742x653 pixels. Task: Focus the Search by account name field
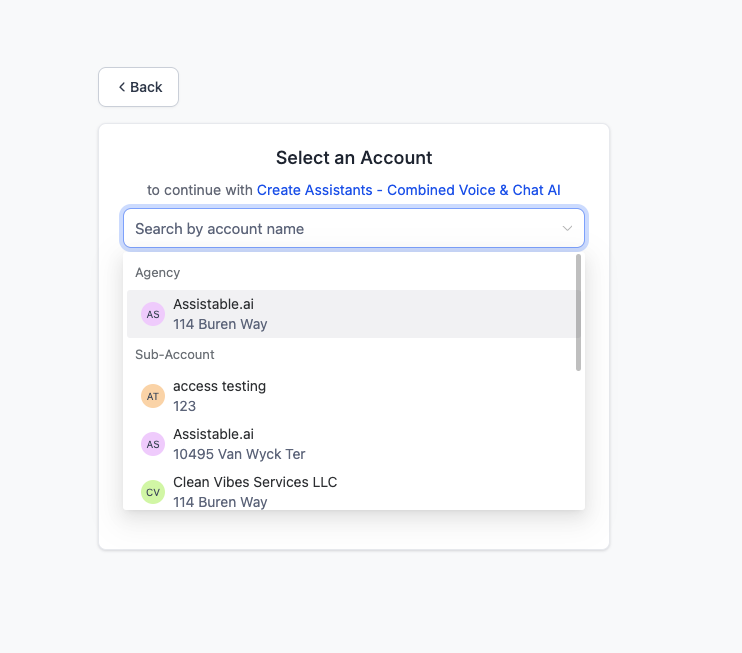point(340,229)
